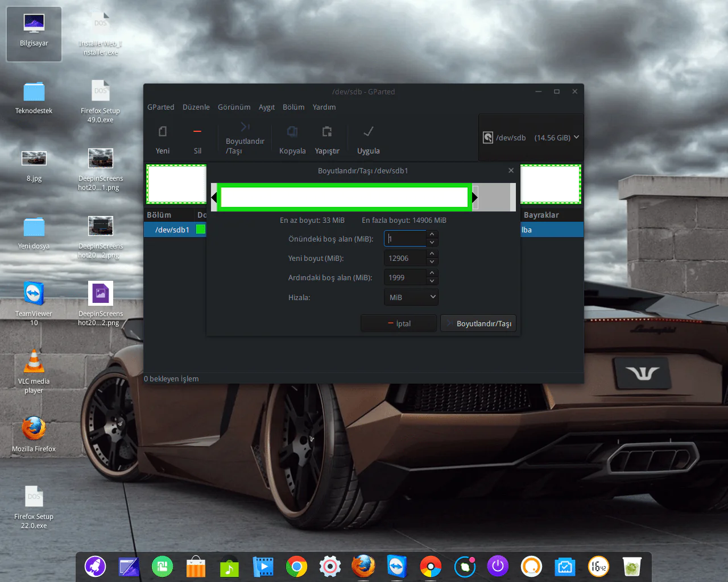Open the Bölüm menu
The height and width of the screenshot is (582, 728).
pos(293,107)
